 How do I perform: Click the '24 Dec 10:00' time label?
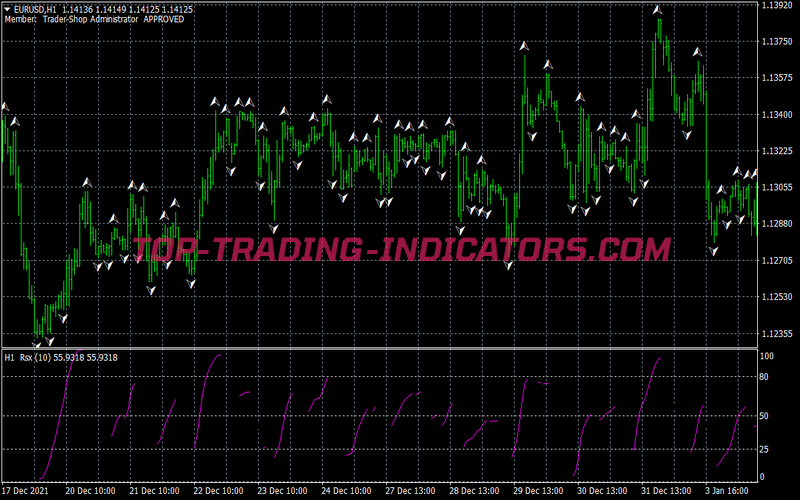click(346, 491)
